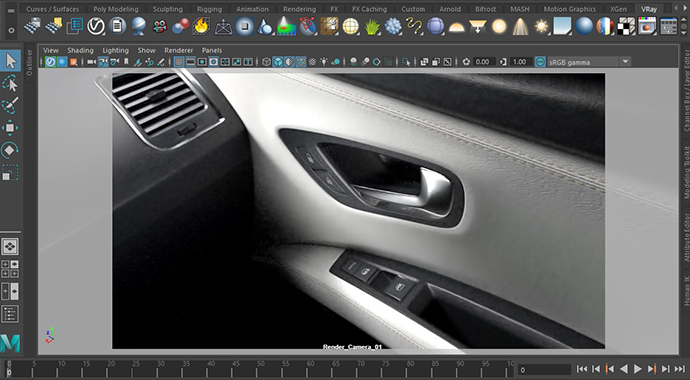Screen dimensions: 690x380
Task: Select the Rotate tool
Action: pyautogui.click(x=10, y=150)
